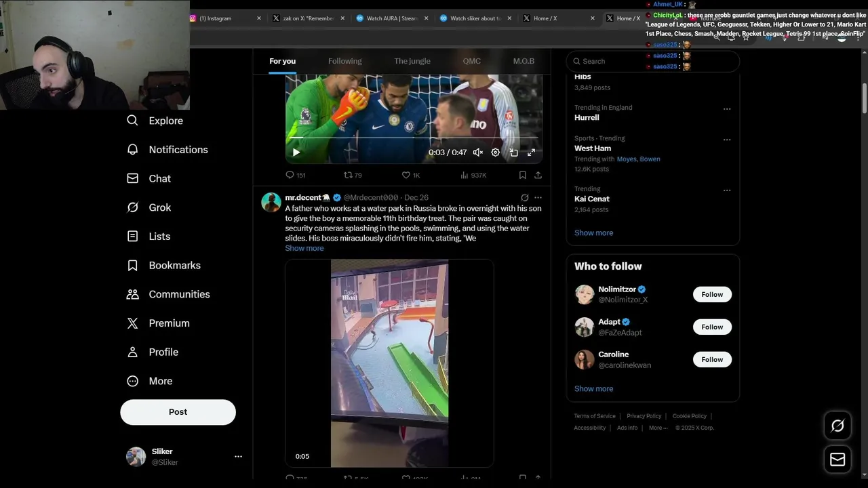Viewport: 868px width, 488px height.
Task: Close the Watch AURA browser tab
Action: 426,18
